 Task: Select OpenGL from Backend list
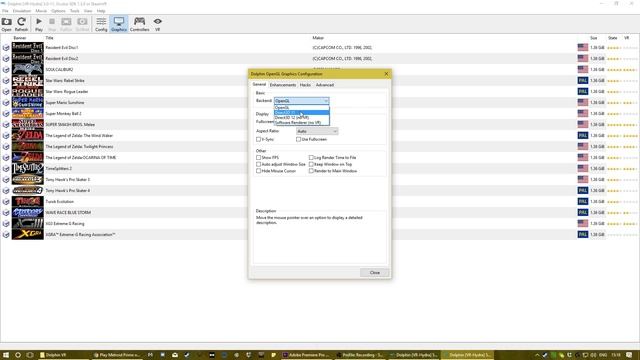302,107
